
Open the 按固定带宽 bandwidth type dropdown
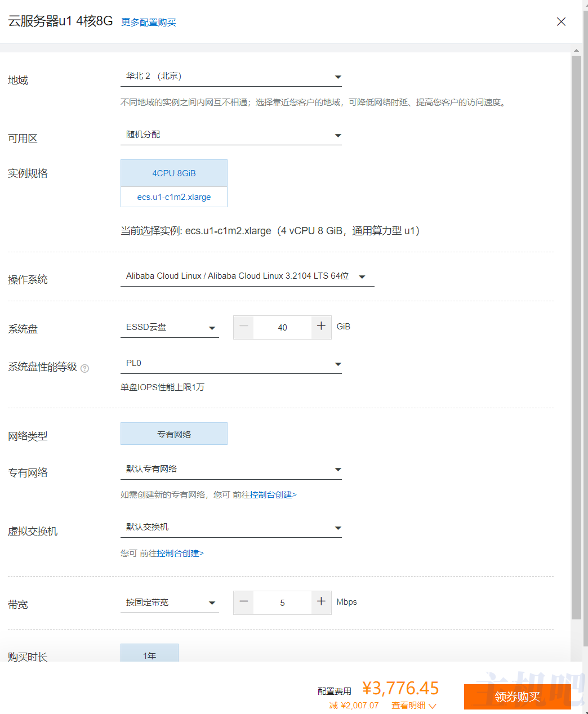(170, 603)
